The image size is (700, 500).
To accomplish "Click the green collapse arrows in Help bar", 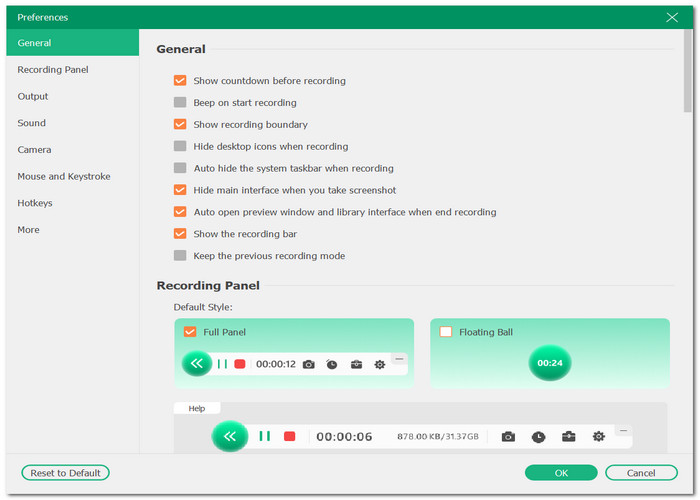I will [x=230, y=436].
